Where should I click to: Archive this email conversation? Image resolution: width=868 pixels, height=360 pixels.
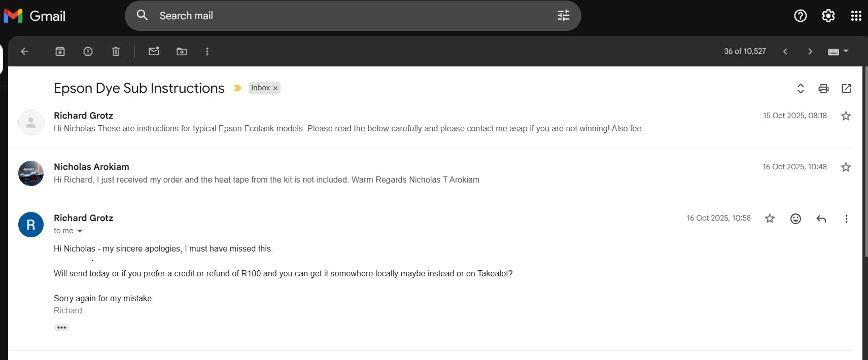point(60,51)
